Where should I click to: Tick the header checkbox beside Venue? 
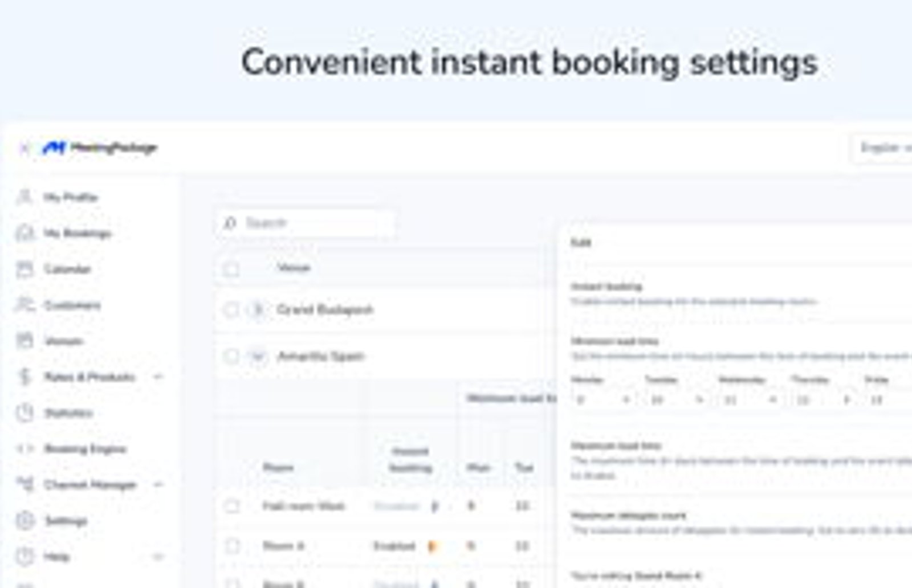tap(231, 268)
